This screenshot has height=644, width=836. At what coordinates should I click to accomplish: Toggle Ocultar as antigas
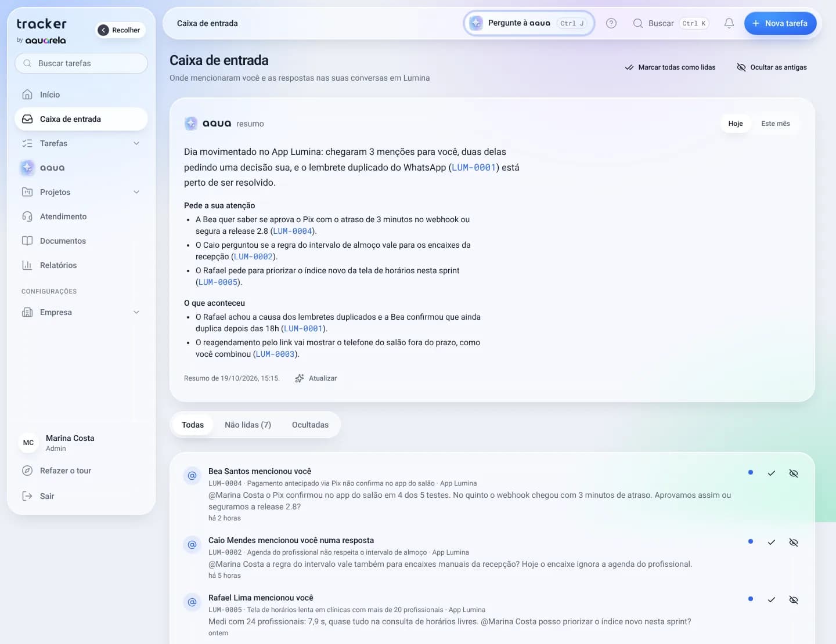772,67
